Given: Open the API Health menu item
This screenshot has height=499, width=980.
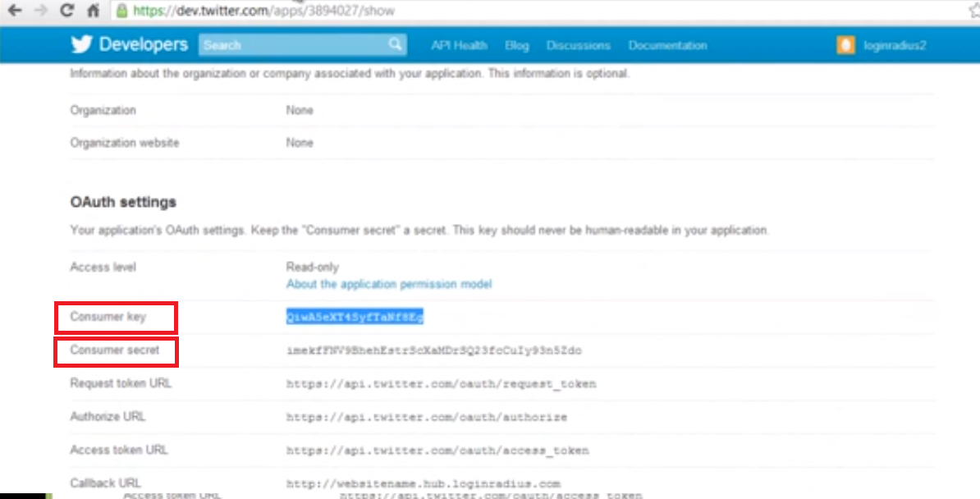Looking at the screenshot, I should (x=459, y=46).
